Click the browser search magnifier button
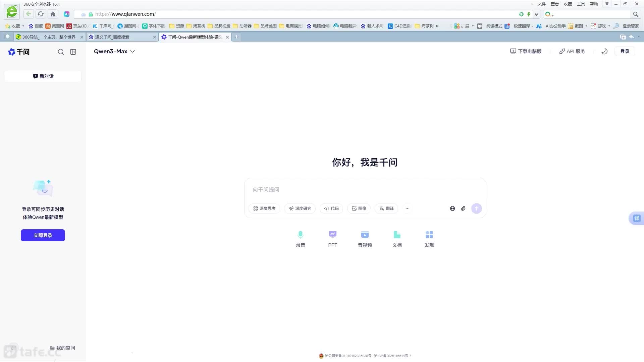The width and height of the screenshot is (644, 362). (x=636, y=14)
